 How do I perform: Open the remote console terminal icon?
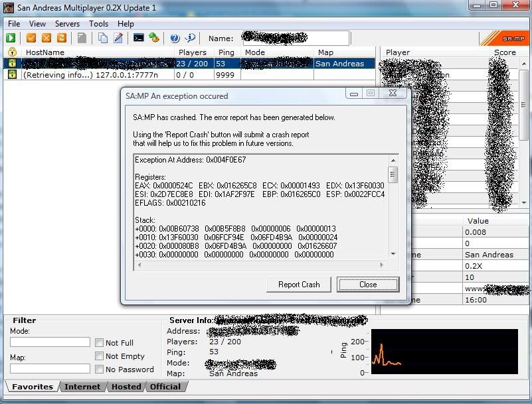[x=138, y=38]
